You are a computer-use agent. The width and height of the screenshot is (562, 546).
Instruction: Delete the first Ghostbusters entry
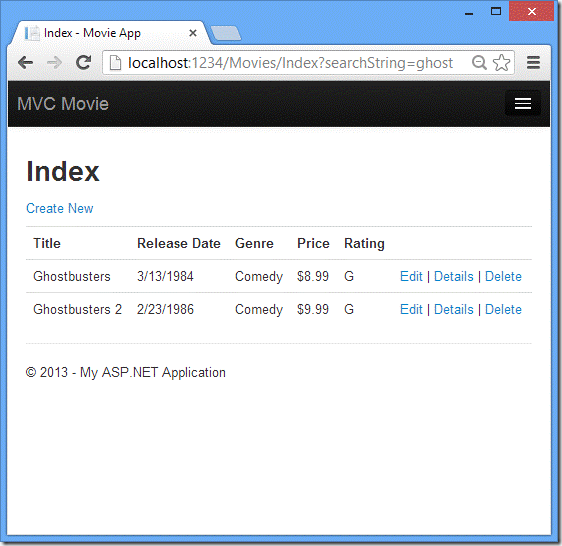[x=503, y=276]
